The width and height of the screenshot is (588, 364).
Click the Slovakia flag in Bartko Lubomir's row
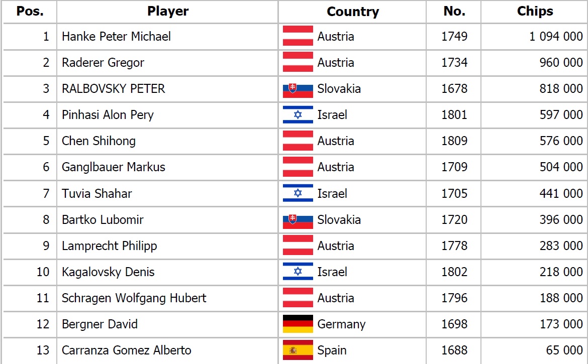pos(298,219)
